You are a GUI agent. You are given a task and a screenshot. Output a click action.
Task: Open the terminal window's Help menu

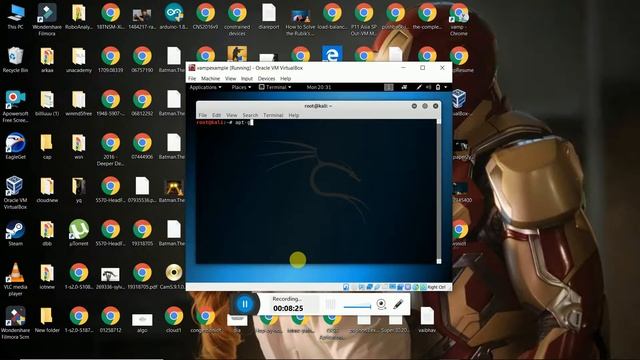tap(294, 115)
